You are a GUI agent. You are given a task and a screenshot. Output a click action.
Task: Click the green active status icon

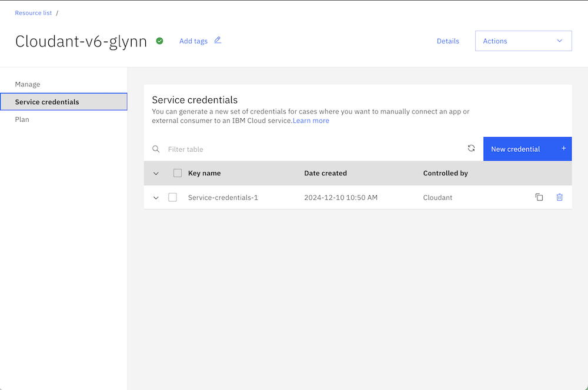point(160,41)
